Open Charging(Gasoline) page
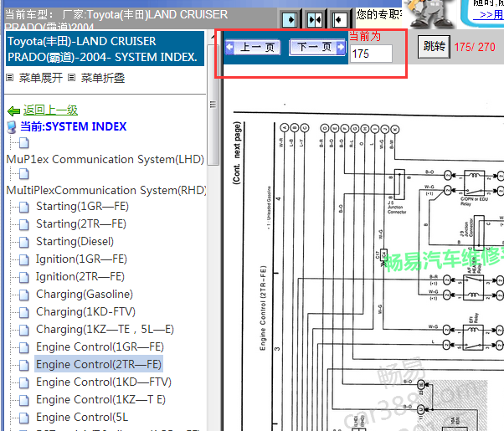Screen dimensions: 504x431 [85, 295]
